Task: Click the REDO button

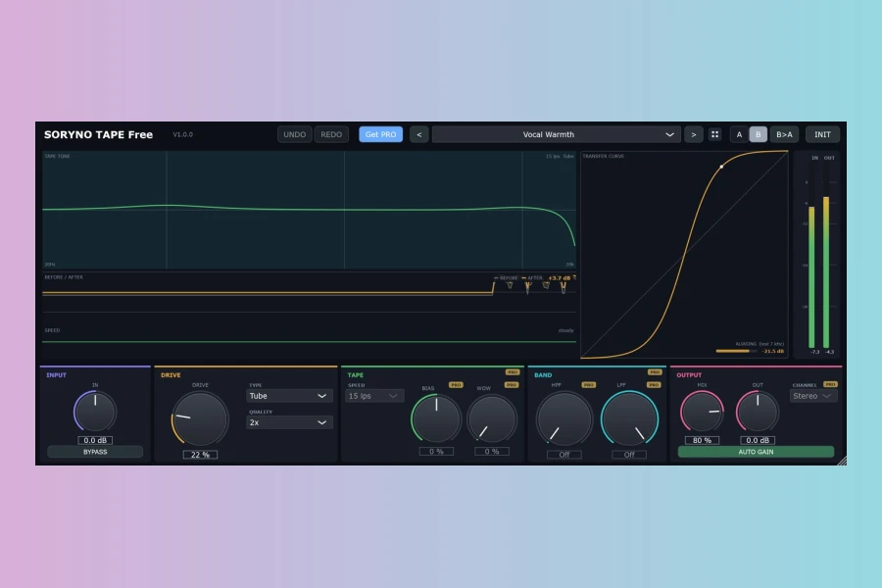Action: [x=331, y=134]
